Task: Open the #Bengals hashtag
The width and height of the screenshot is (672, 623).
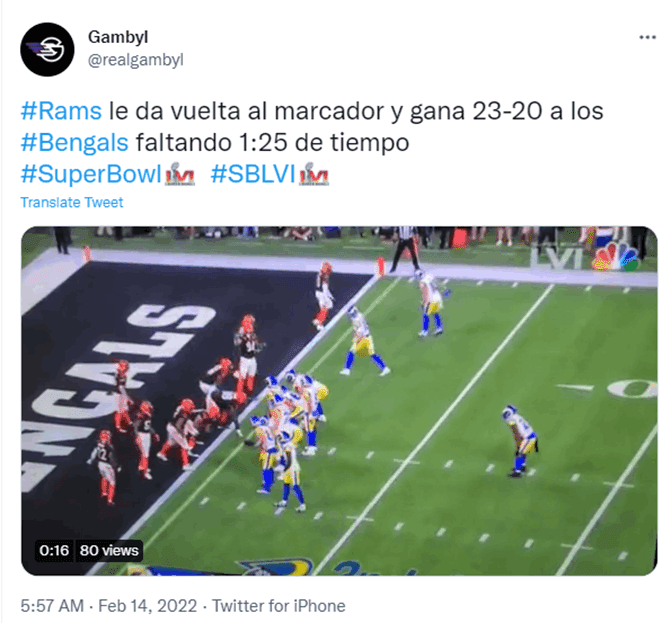Action: coord(75,142)
